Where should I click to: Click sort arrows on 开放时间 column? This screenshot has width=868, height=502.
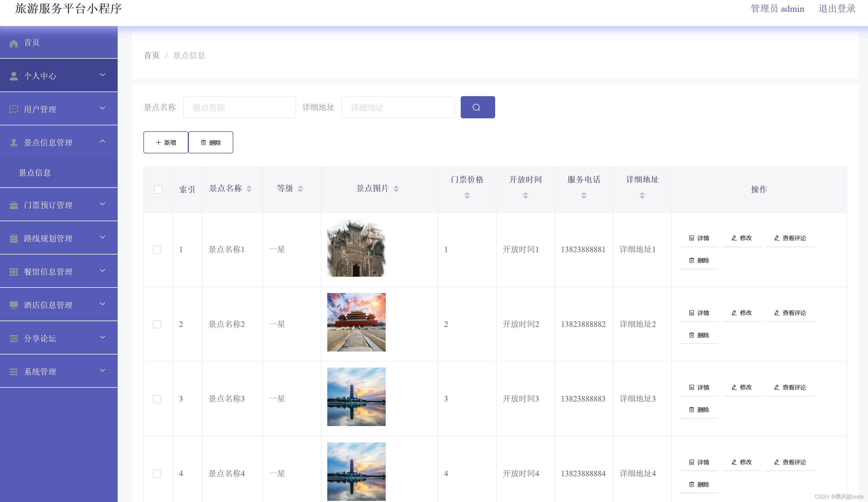click(x=525, y=195)
